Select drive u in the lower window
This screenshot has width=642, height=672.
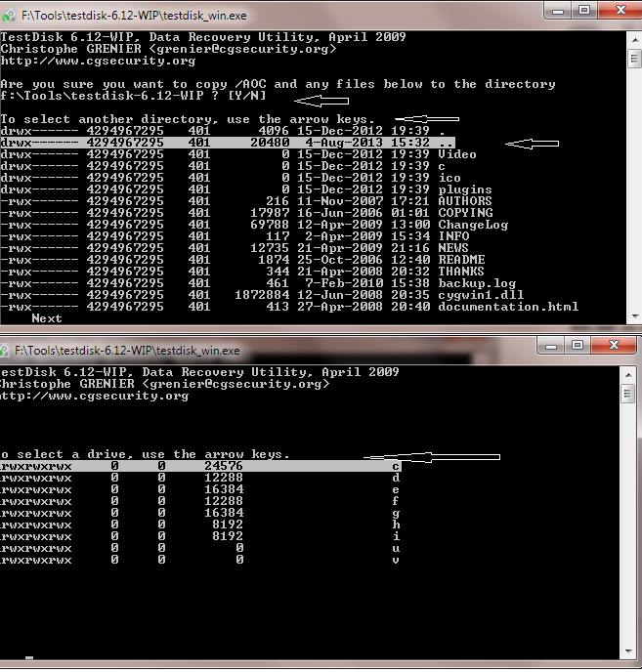[x=200, y=548]
